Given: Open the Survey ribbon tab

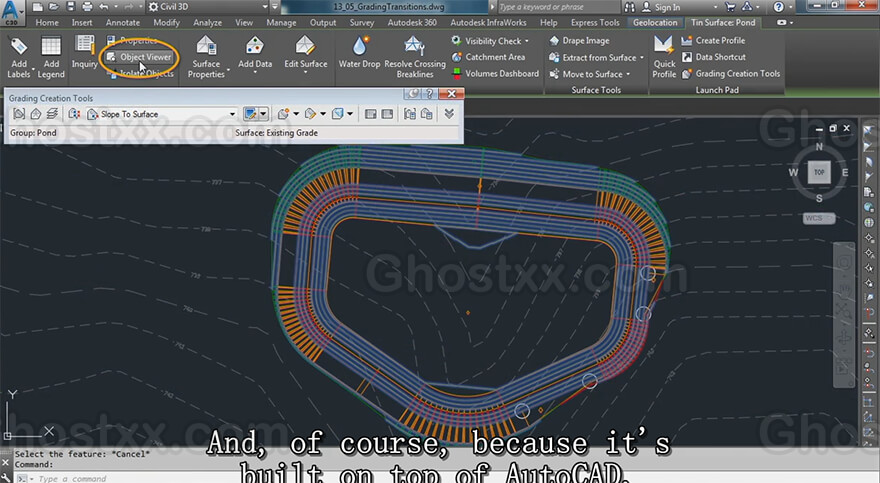Looking at the screenshot, I should click(x=361, y=22).
